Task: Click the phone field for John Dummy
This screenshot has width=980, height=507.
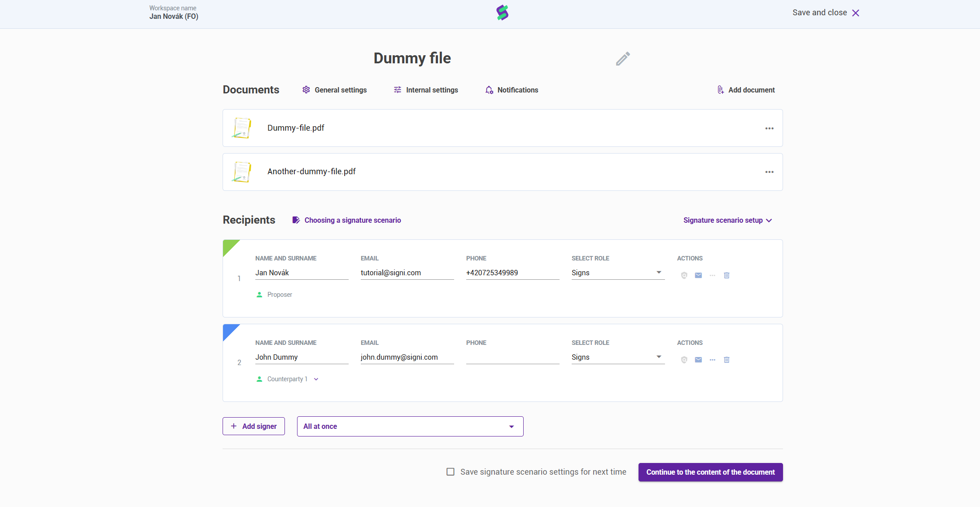Action: (512, 357)
